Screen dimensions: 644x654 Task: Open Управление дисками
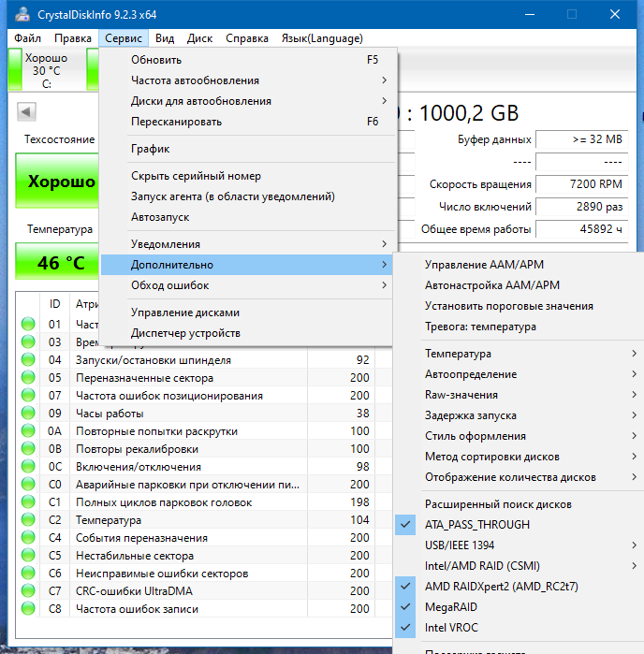point(246,312)
